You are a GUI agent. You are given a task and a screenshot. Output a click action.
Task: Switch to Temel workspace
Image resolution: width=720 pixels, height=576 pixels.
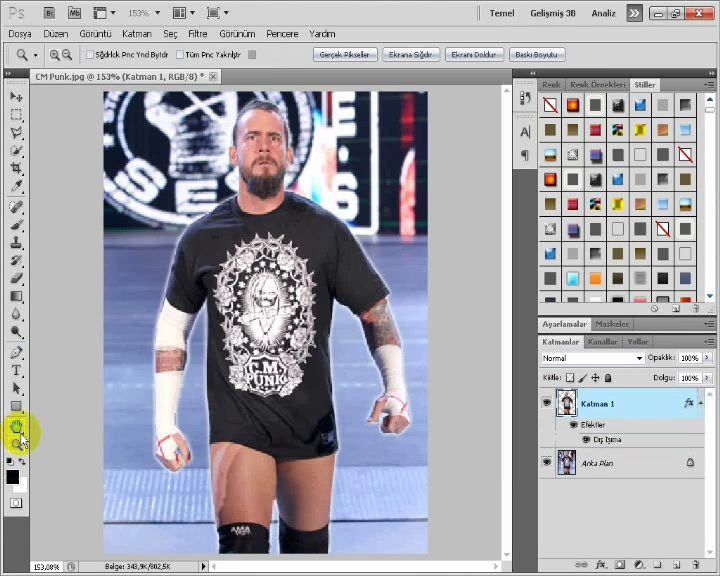tap(501, 13)
